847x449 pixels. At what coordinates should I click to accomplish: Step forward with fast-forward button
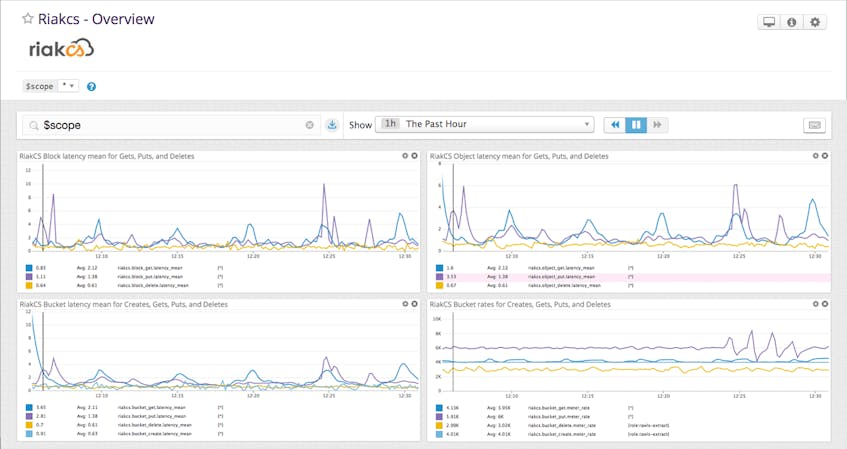(x=657, y=125)
